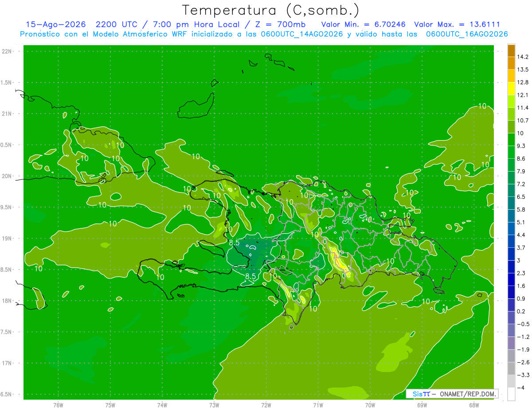Image resolution: width=532 pixels, height=411 pixels.
Task: Click the '-3.3' colorbar label
Action: (x=523, y=375)
